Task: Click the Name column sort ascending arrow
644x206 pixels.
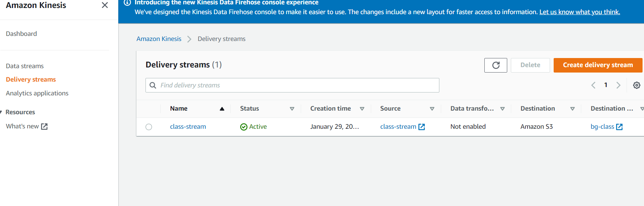Action: click(222, 109)
